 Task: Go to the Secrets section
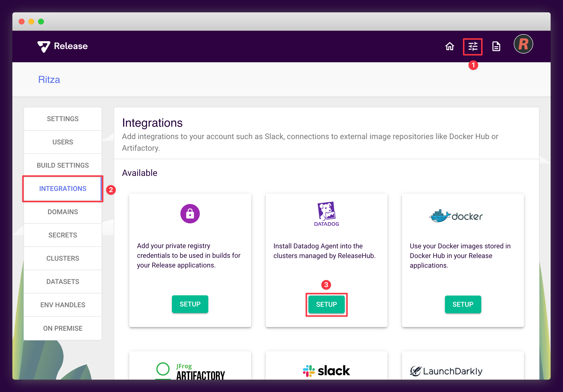click(x=63, y=235)
